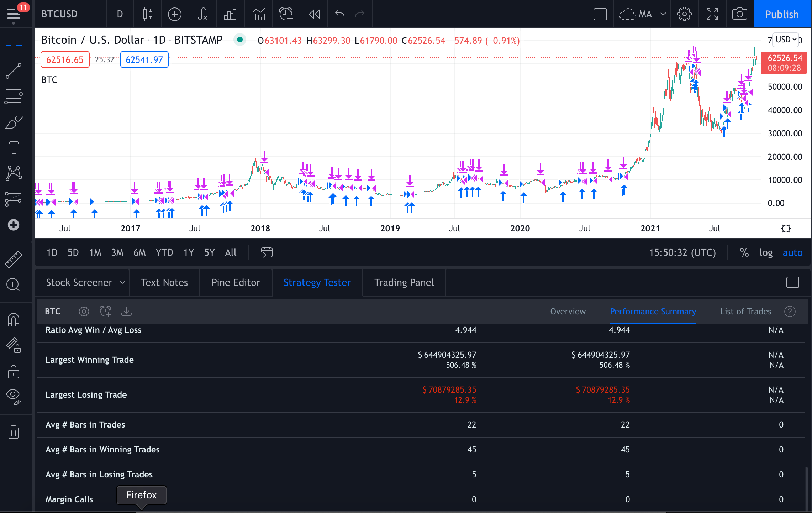Open the USD currency dropdown

[786, 40]
